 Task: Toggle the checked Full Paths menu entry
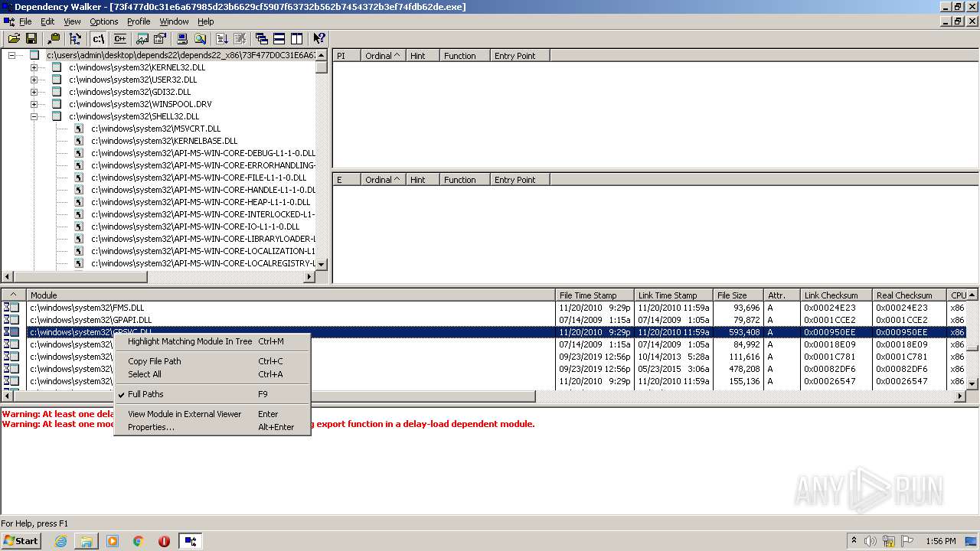point(212,394)
